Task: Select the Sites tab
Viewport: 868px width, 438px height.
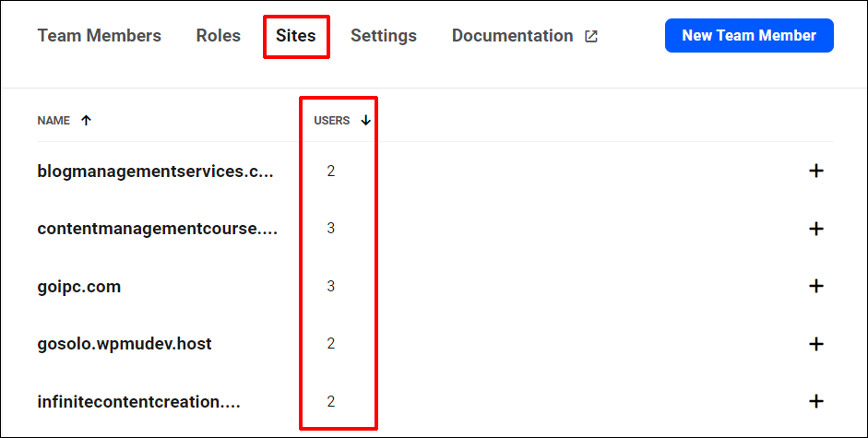Action: (295, 36)
